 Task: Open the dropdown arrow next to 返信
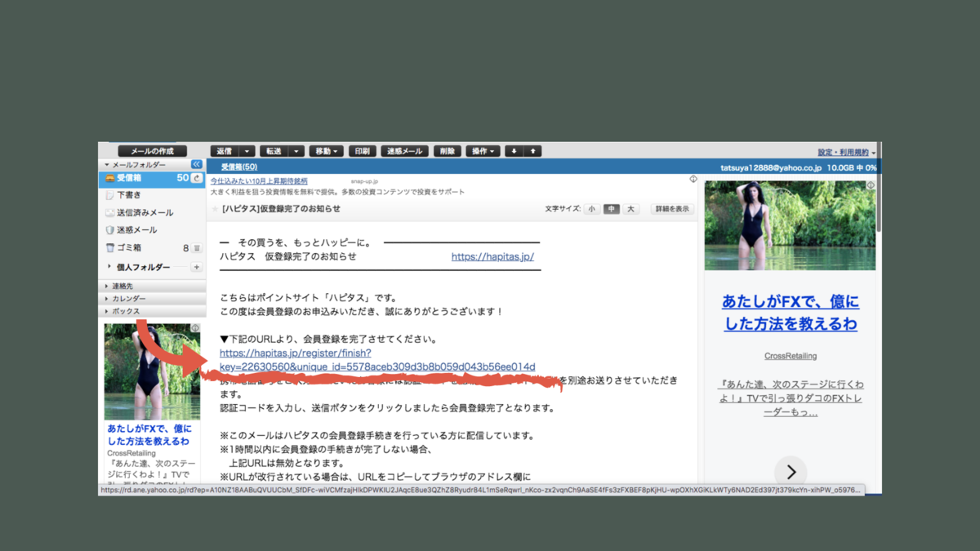[x=247, y=151]
